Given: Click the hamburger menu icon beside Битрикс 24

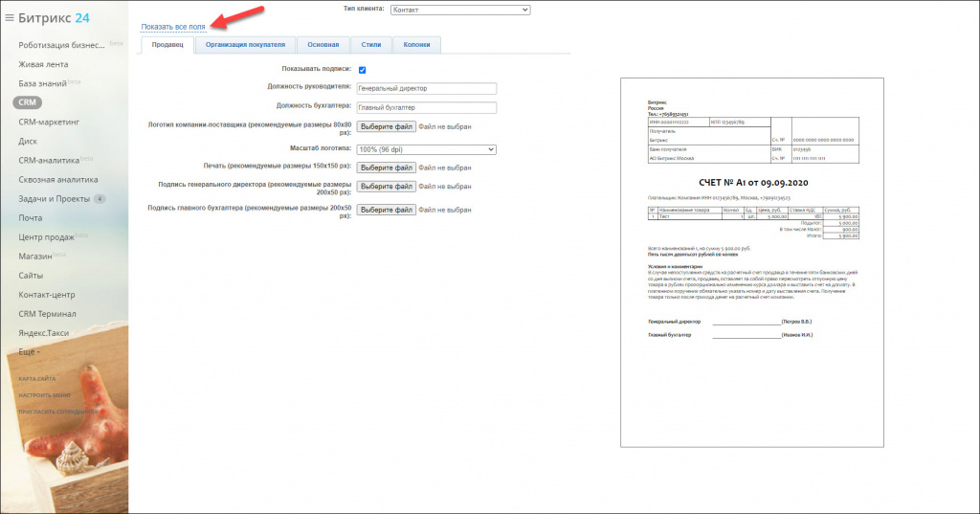Looking at the screenshot, I should (10, 17).
